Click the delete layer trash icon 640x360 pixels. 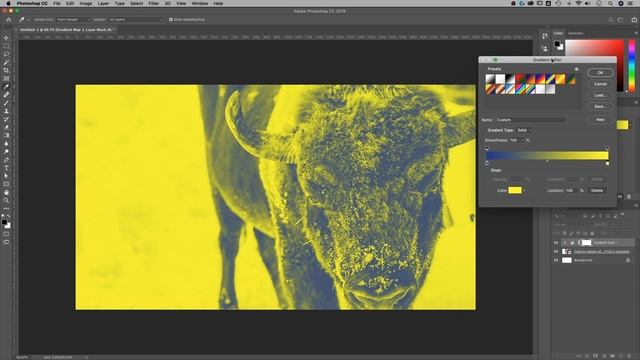point(629,356)
